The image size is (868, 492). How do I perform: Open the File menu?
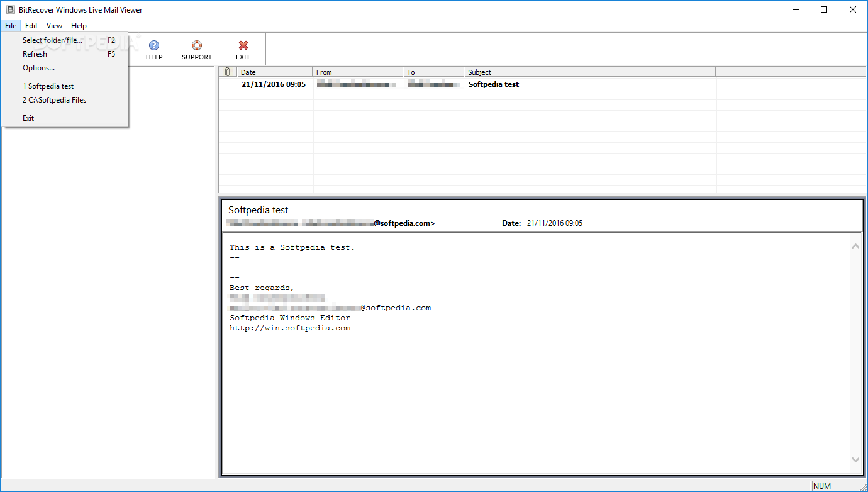point(11,26)
